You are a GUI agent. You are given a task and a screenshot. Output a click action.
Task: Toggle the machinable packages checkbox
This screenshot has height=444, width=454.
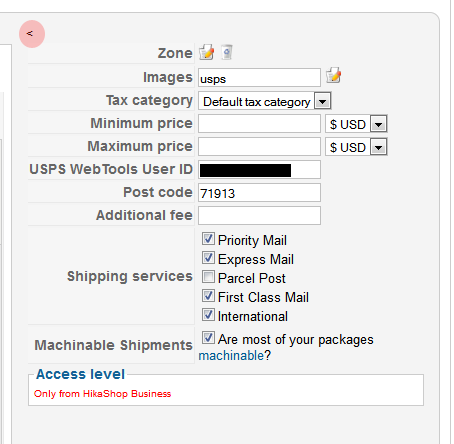click(208, 338)
